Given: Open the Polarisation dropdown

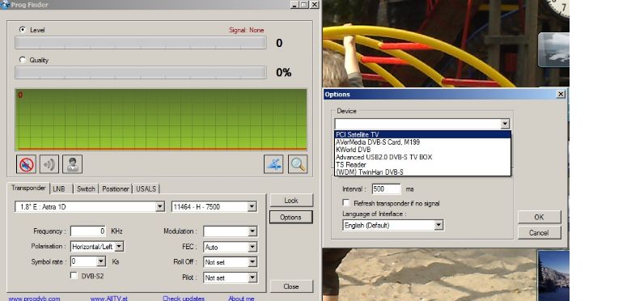Looking at the screenshot, I should coord(119,247).
